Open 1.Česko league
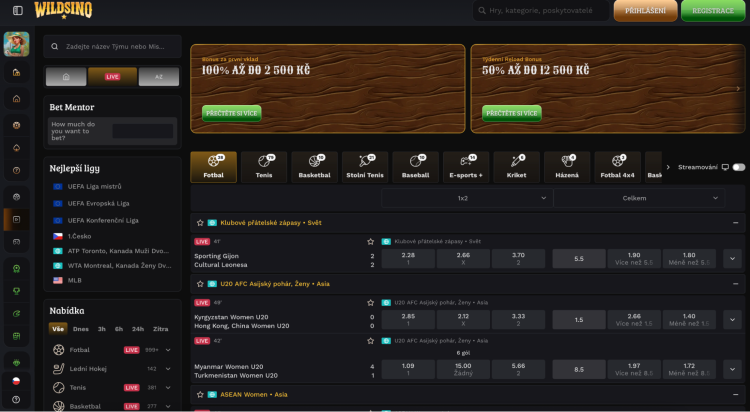The width and height of the screenshot is (750, 412). point(79,236)
